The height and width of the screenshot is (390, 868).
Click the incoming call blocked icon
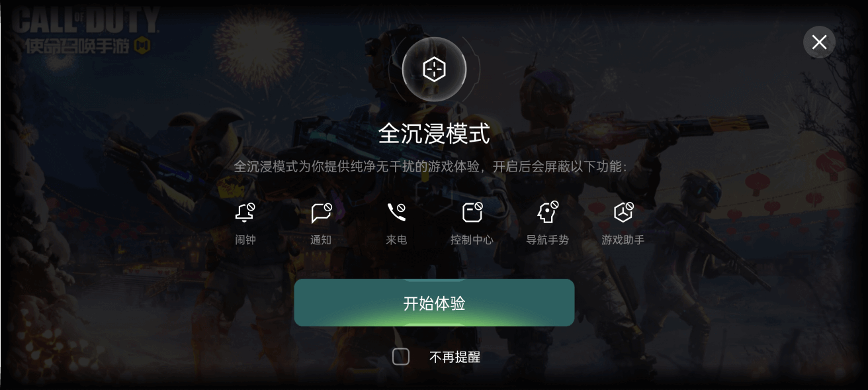coord(396,213)
